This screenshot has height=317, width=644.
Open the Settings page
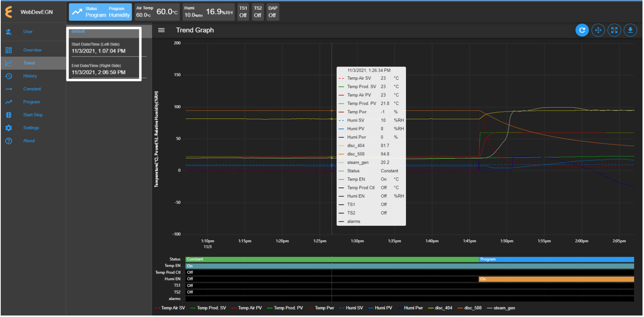point(31,128)
